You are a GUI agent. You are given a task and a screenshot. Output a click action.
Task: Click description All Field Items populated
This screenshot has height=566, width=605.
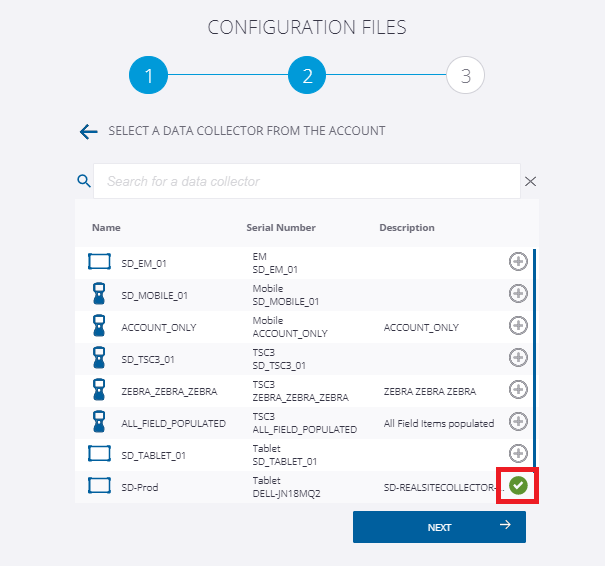tap(439, 424)
